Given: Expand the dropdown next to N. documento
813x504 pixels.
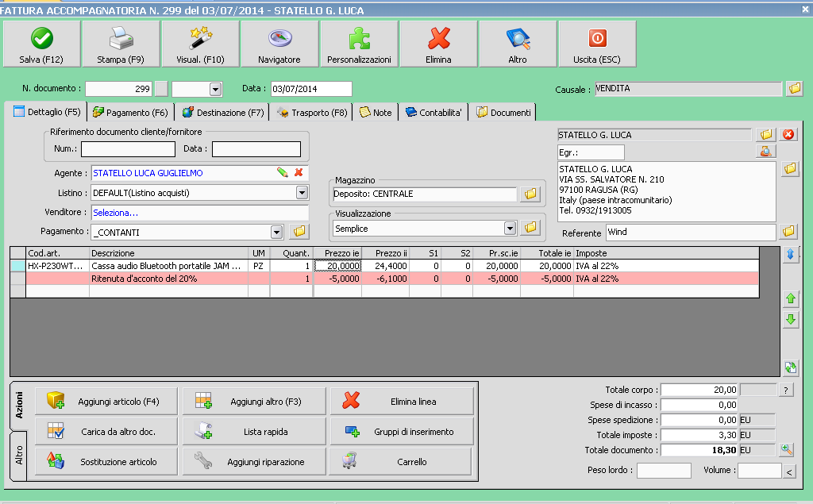Looking at the screenshot, I should (x=215, y=89).
